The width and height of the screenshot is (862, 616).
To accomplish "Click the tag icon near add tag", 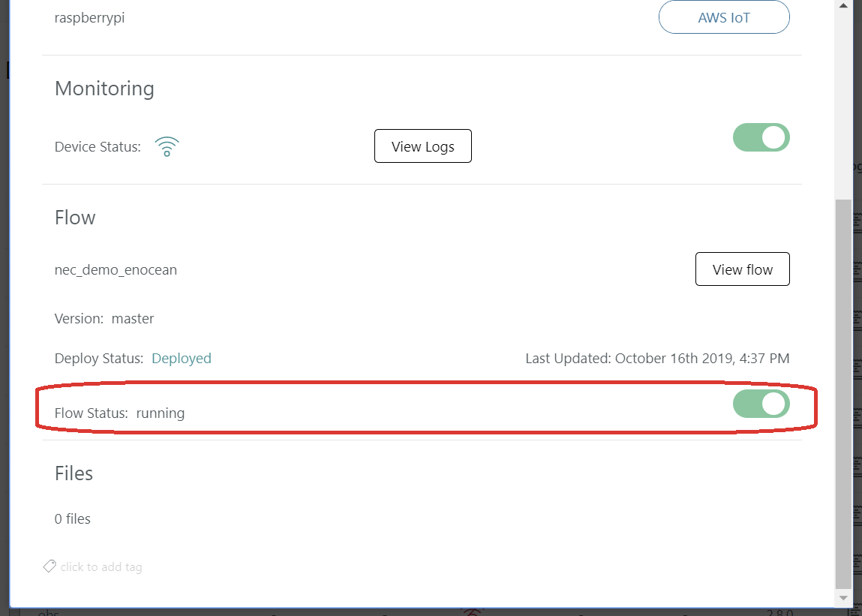I will pyautogui.click(x=50, y=566).
